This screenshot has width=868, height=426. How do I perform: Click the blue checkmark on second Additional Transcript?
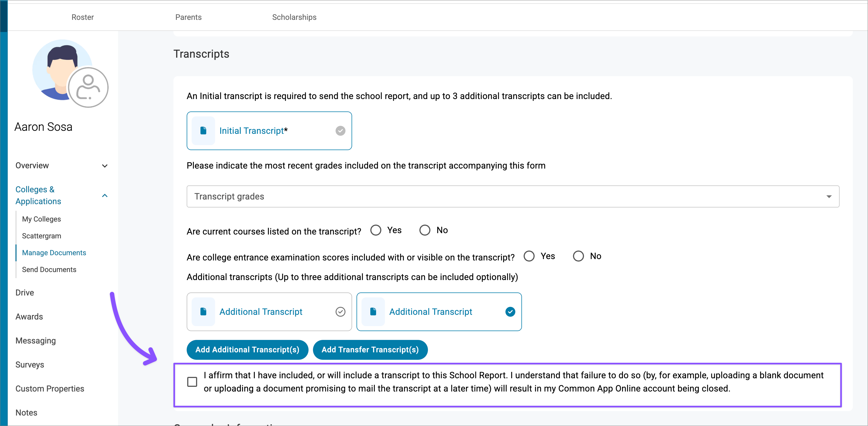[510, 311]
